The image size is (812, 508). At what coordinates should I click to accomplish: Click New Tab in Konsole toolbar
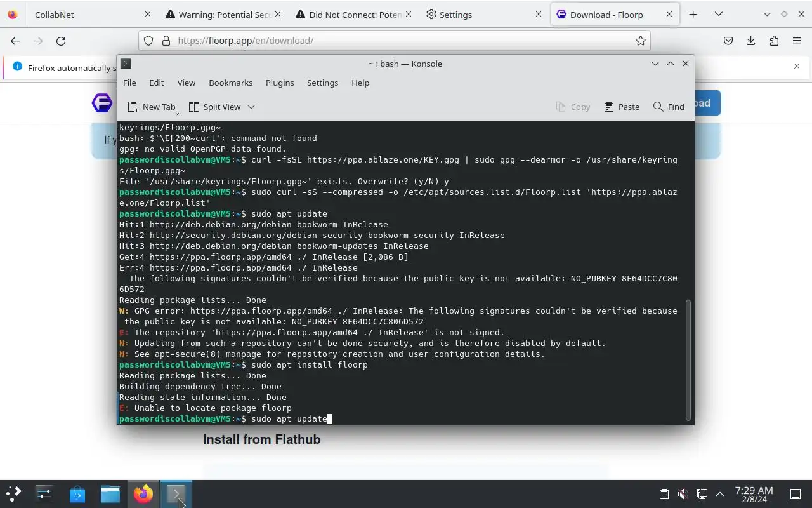click(151, 107)
